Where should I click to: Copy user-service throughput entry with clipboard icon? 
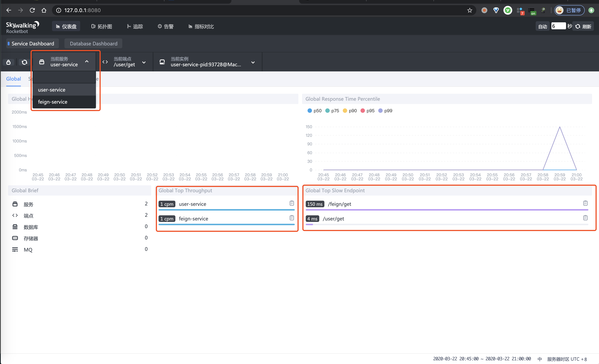point(292,203)
